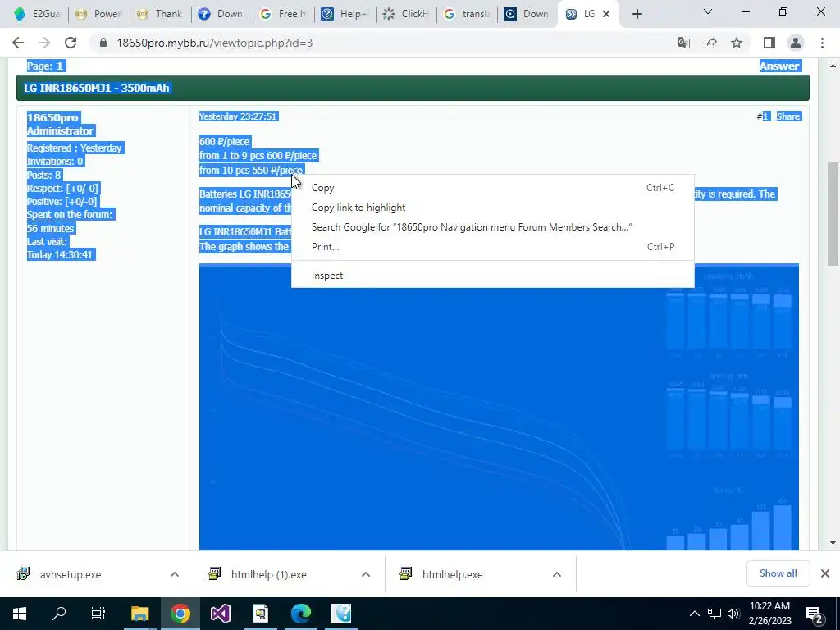Switch to the Help+ tab
840x630 pixels.
[345, 14]
